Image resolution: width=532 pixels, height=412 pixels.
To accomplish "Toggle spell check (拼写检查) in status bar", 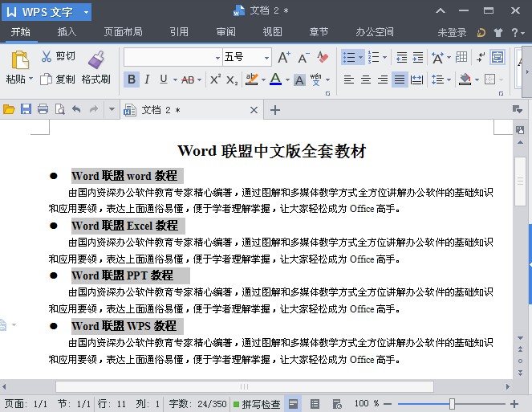I will click(256, 404).
